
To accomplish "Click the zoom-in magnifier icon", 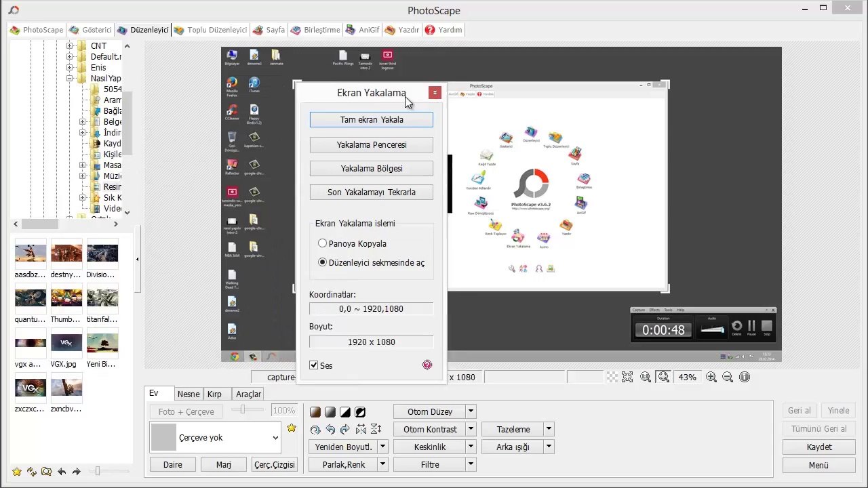I will point(711,377).
